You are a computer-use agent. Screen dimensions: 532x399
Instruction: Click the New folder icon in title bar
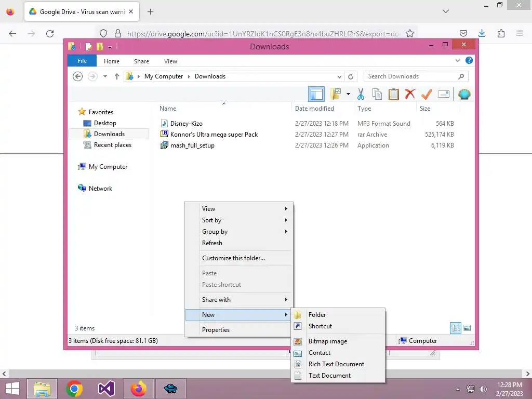tap(100, 46)
